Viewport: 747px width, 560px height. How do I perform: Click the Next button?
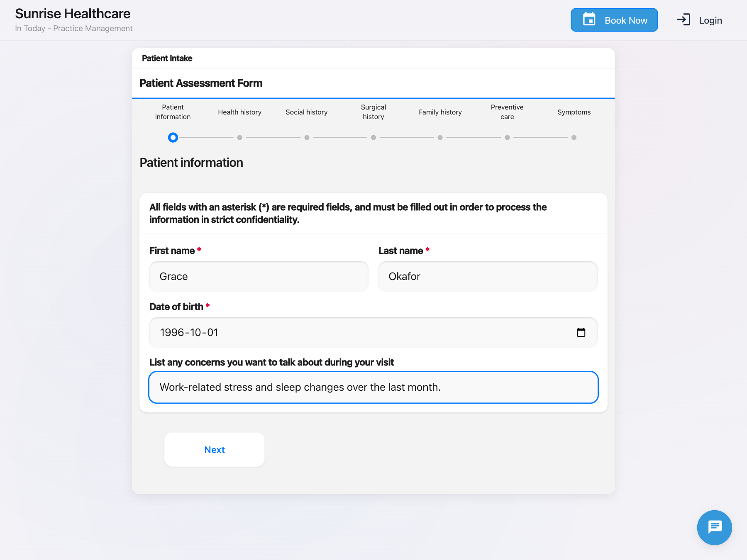[x=215, y=450]
